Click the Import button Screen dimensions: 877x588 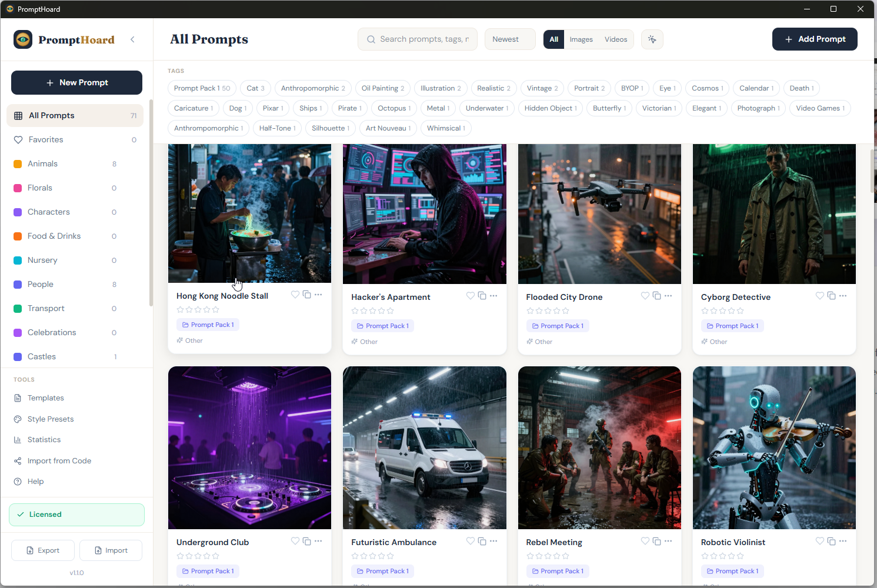click(x=111, y=550)
